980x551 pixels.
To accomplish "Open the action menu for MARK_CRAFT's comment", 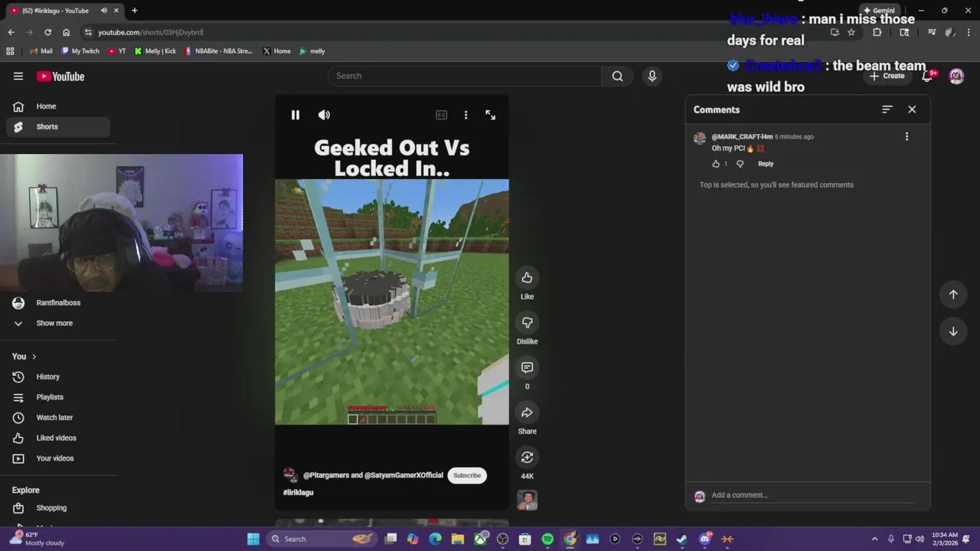I will click(906, 137).
